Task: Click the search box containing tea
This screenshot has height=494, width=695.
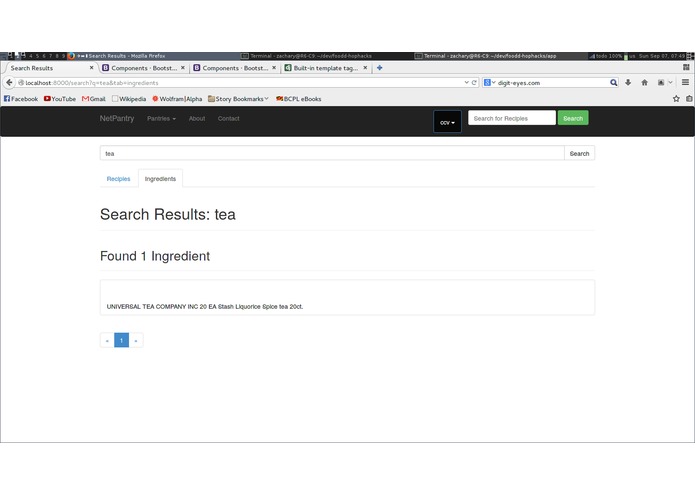Action: coord(332,153)
